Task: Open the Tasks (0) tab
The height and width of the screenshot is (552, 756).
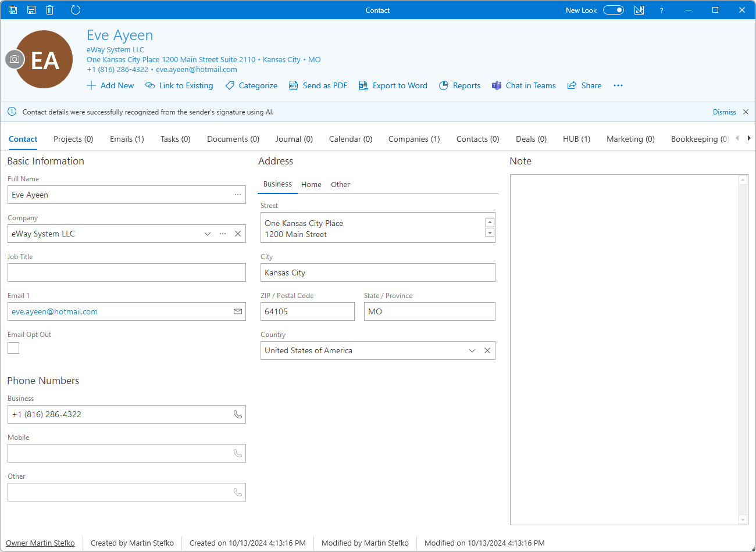Action: point(176,139)
